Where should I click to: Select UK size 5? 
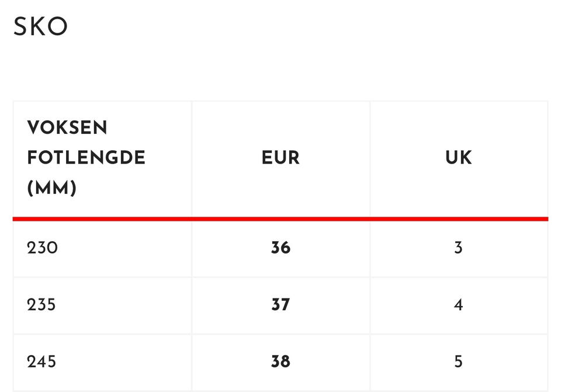458,362
